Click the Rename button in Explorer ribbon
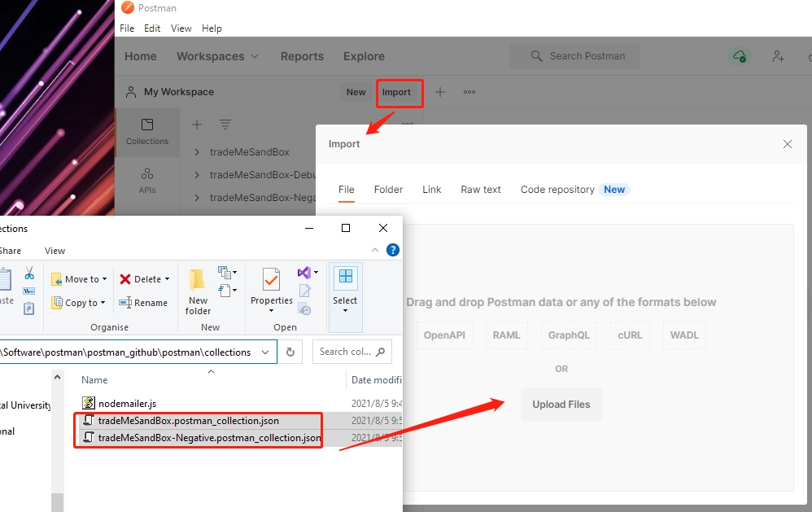This screenshot has width=812, height=512. tap(143, 303)
